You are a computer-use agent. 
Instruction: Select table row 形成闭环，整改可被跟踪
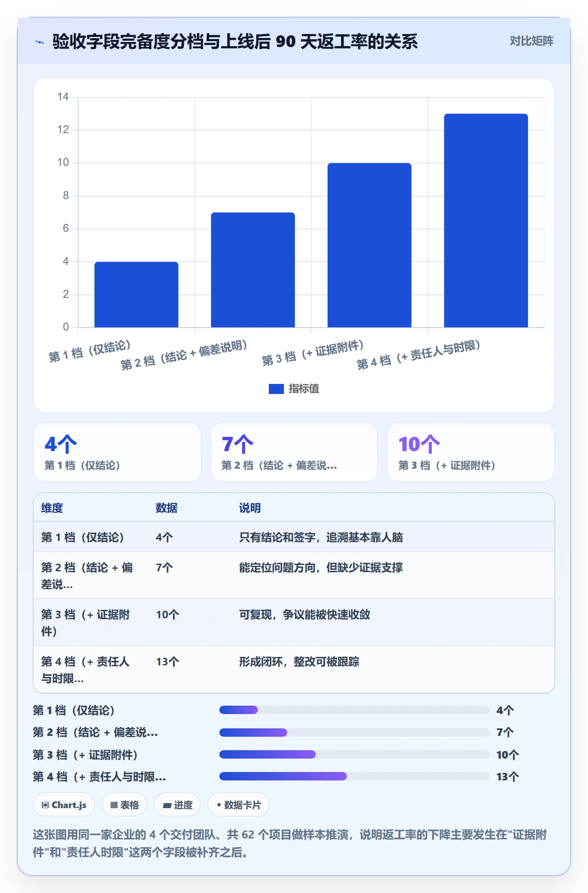tap(294, 670)
